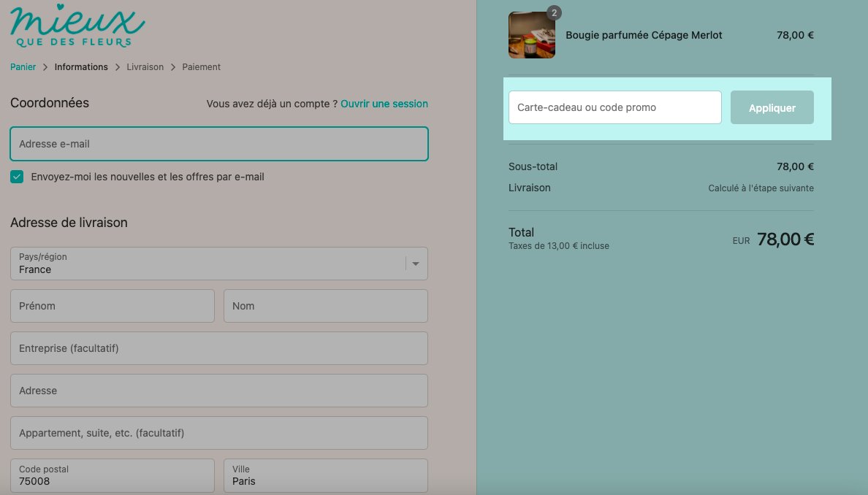Click the Adresse e-mail field

(x=219, y=144)
